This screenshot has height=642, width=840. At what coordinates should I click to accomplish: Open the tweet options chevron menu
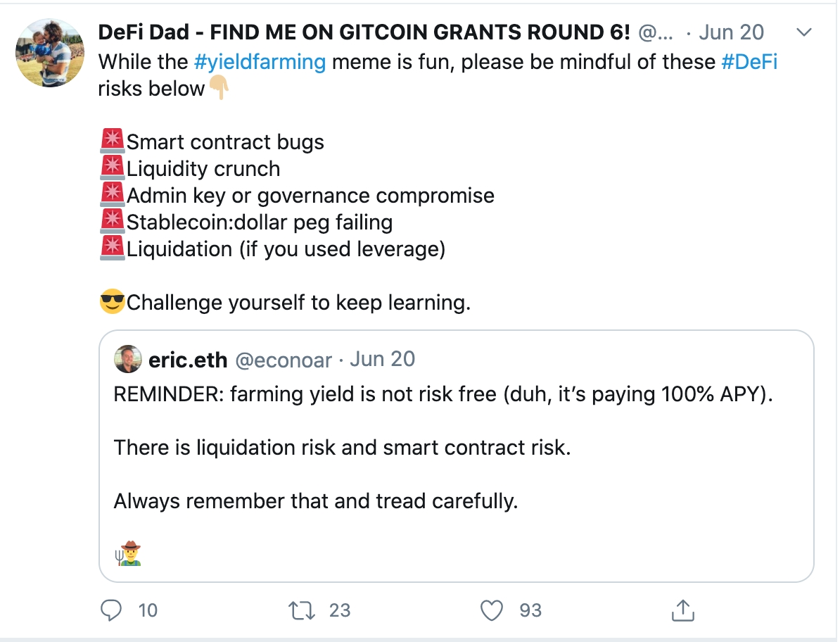(803, 32)
